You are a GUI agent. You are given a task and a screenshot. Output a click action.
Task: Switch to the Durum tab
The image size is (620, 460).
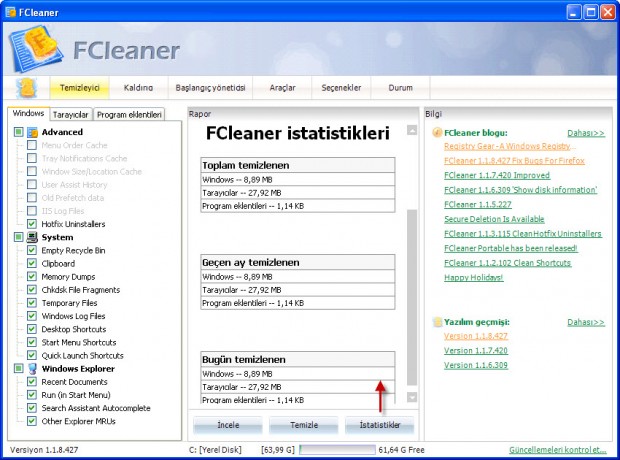401,88
